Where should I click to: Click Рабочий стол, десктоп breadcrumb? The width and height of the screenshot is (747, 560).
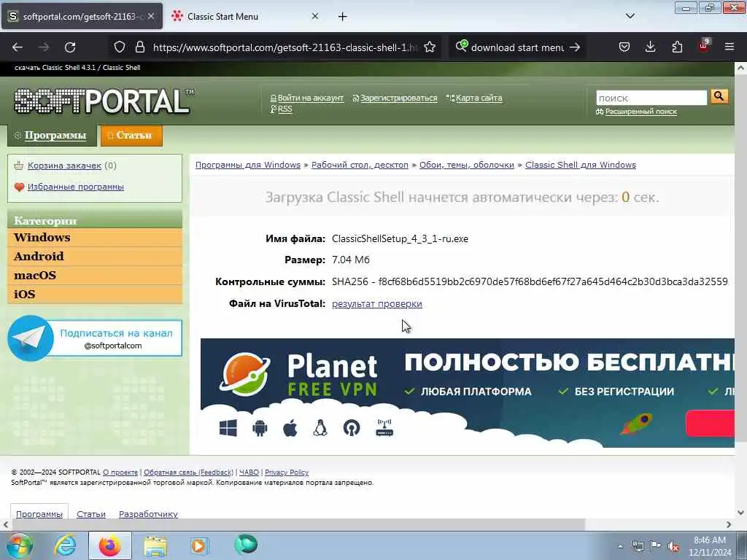tap(360, 165)
